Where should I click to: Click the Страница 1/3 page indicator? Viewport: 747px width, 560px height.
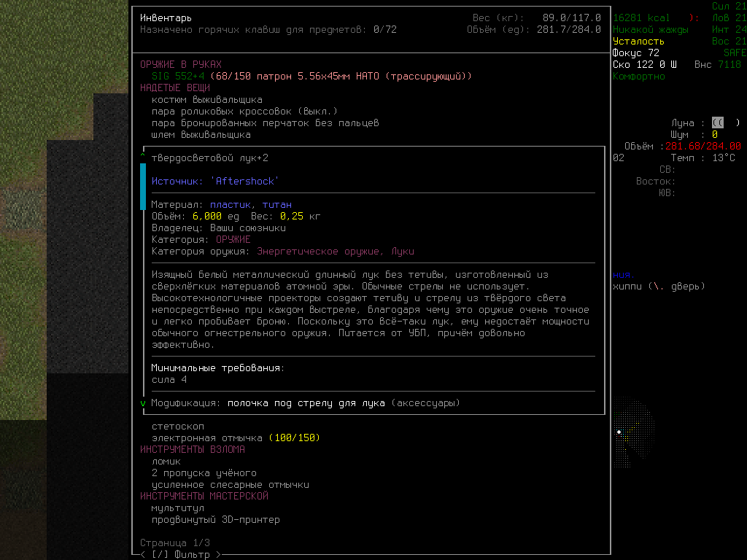[x=175, y=543]
